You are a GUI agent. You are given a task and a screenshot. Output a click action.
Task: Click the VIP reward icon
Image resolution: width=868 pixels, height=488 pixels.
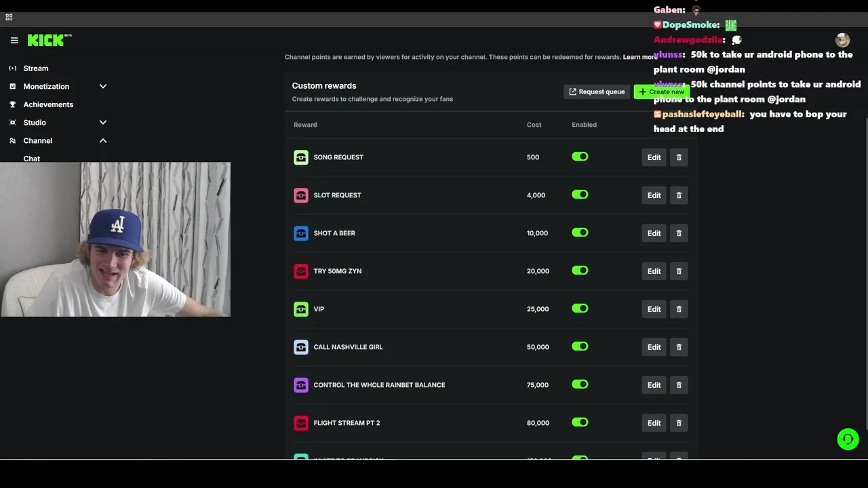click(x=301, y=309)
